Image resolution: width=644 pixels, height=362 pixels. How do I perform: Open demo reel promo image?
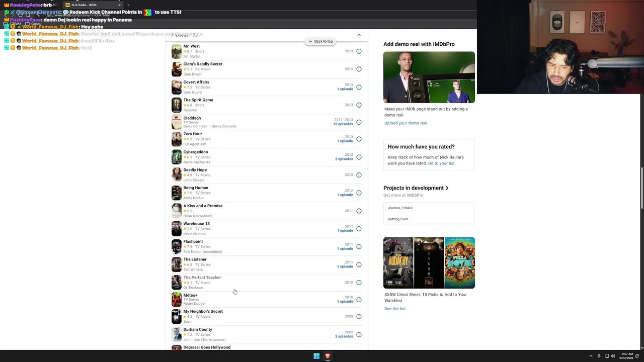click(x=429, y=77)
